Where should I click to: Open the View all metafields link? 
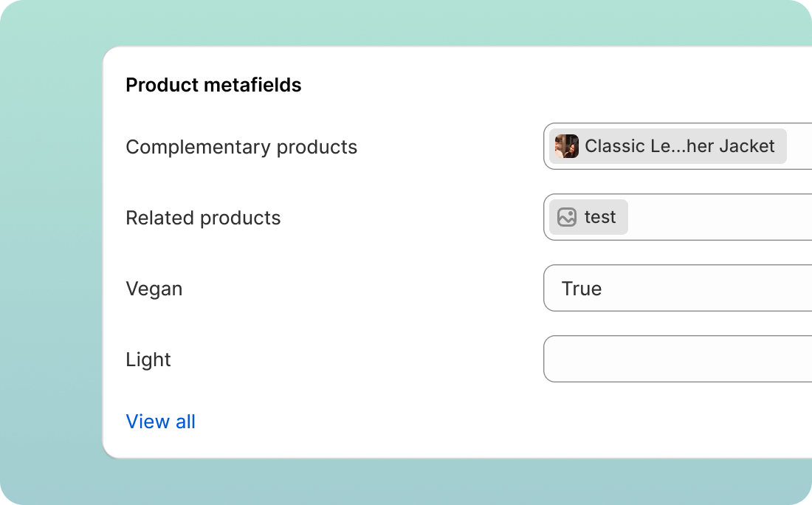pos(160,422)
